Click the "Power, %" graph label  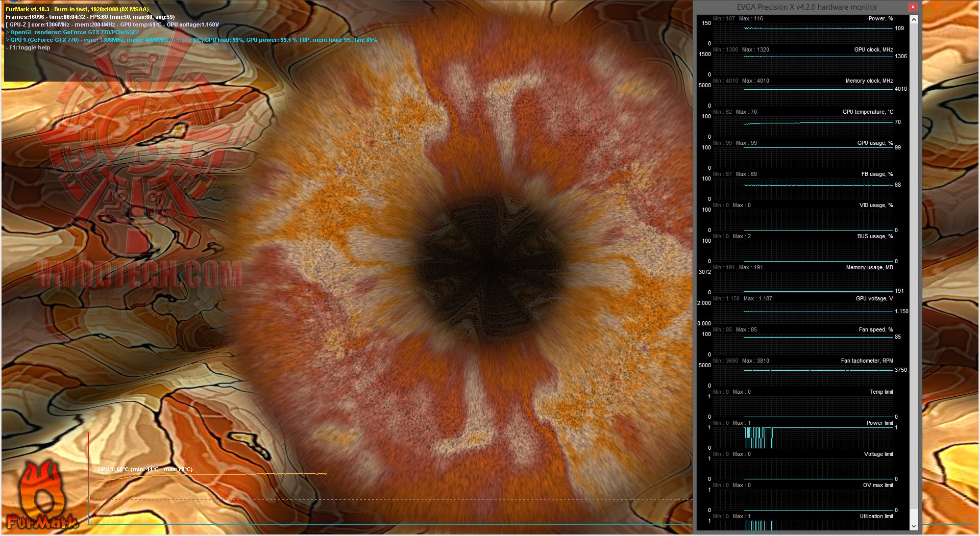(880, 18)
